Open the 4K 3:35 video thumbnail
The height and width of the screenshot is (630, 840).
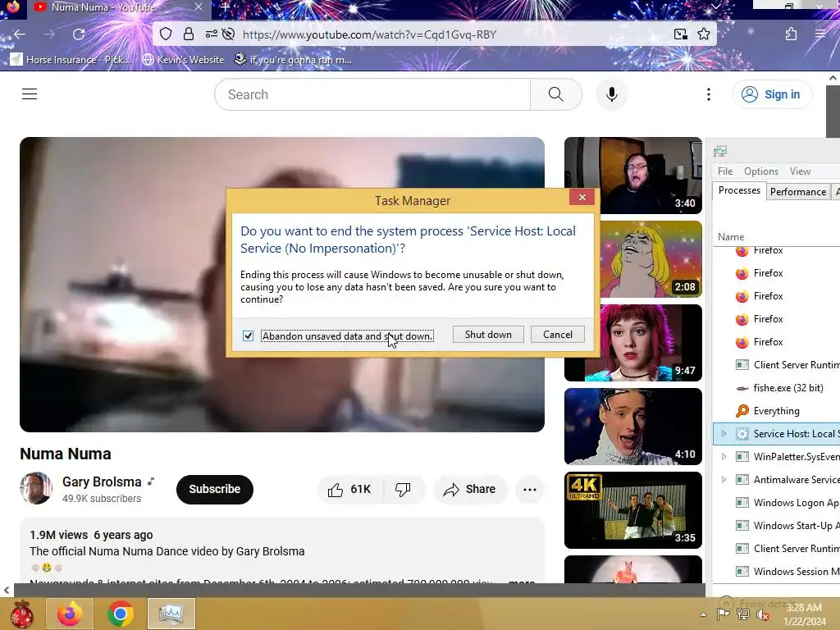click(x=632, y=510)
